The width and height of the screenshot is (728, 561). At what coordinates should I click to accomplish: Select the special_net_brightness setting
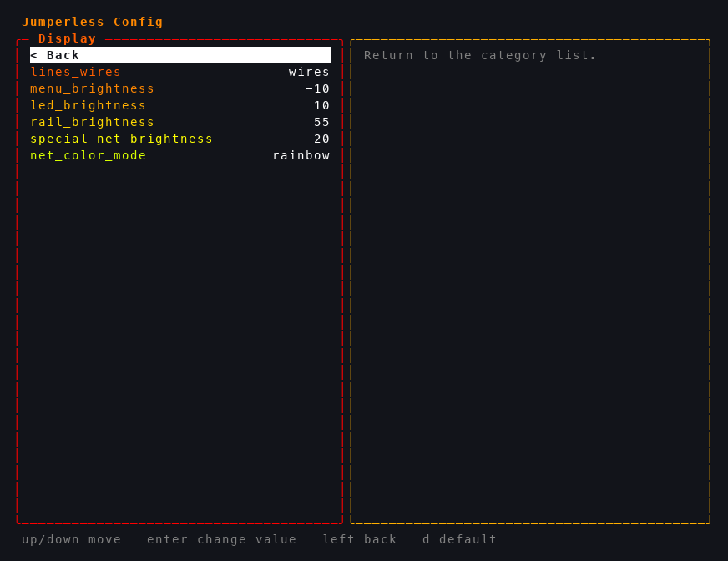point(180,139)
